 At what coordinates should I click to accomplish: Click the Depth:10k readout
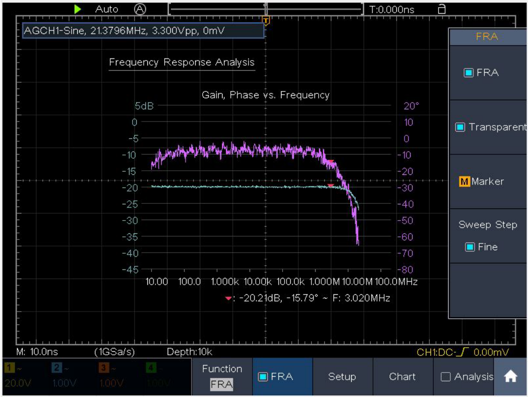189,352
